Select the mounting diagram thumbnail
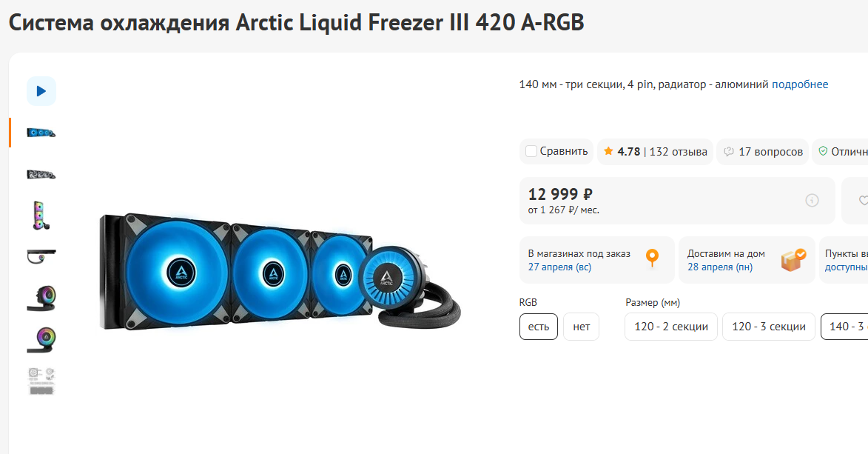 [41, 381]
